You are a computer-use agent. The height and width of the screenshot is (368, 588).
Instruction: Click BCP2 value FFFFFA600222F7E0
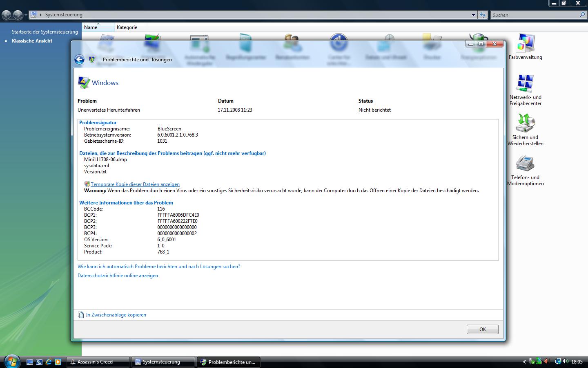177,221
